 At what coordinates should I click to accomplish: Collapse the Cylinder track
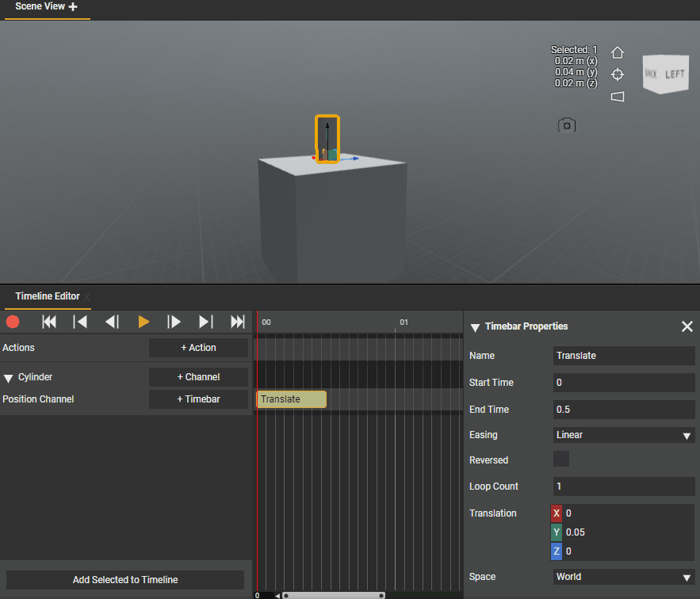tap(9, 378)
